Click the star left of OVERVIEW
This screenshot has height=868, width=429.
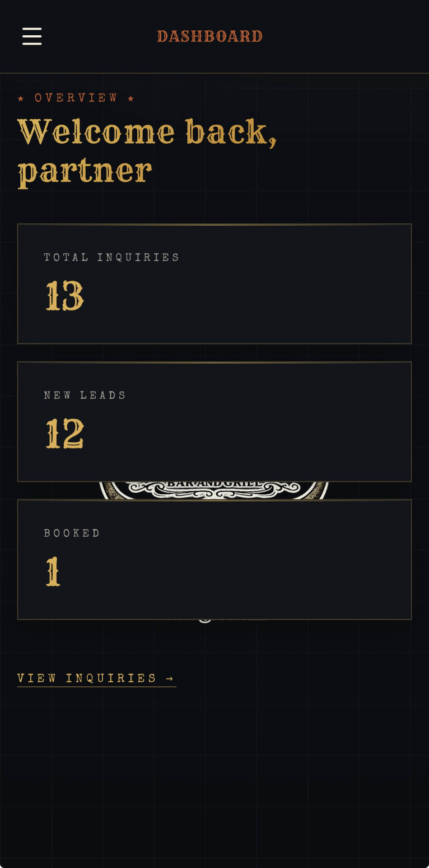(x=21, y=98)
